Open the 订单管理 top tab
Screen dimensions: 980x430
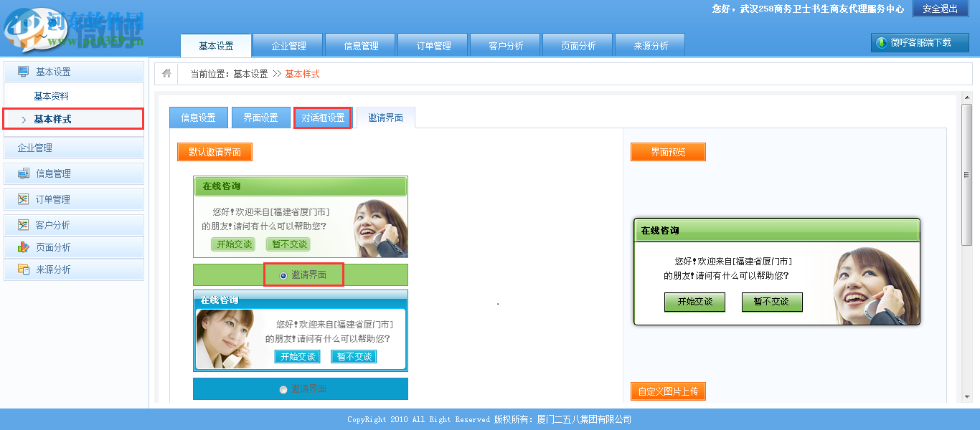(433, 45)
